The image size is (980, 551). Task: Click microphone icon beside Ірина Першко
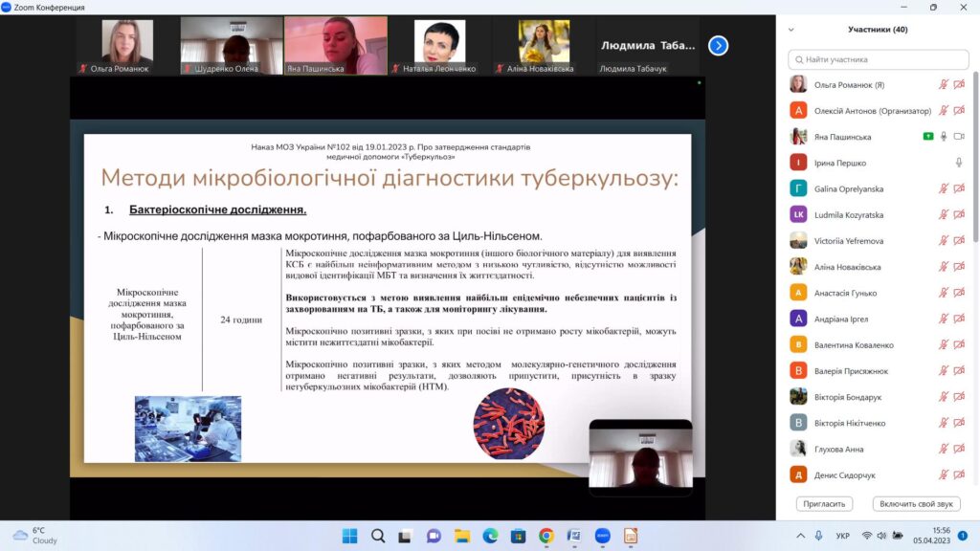959,163
